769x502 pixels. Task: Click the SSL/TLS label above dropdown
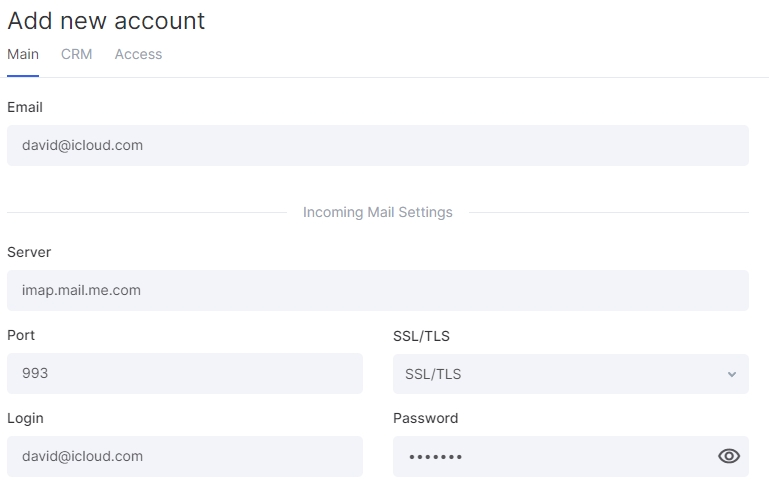pyautogui.click(x=421, y=336)
